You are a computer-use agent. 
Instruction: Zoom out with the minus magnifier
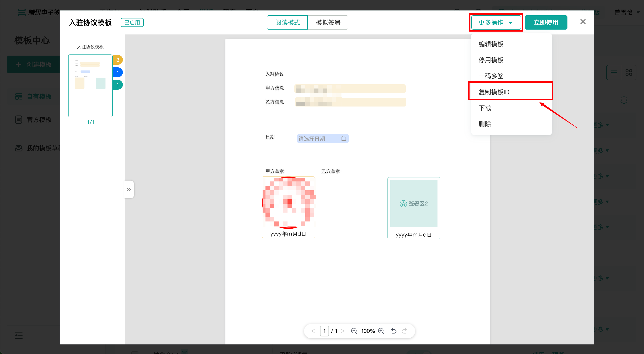pos(354,331)
